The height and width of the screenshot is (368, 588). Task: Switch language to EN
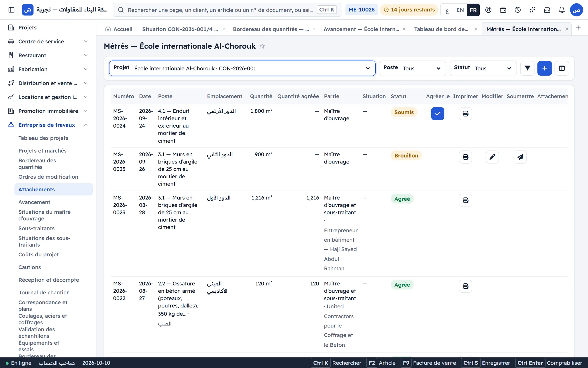460,10
